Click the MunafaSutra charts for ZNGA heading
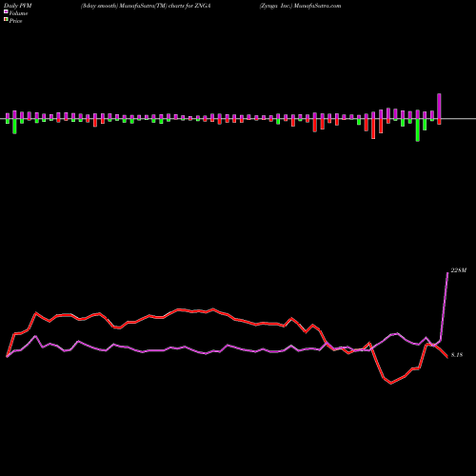This screenshot has width=476, height=476. click(x=146, y=6)
